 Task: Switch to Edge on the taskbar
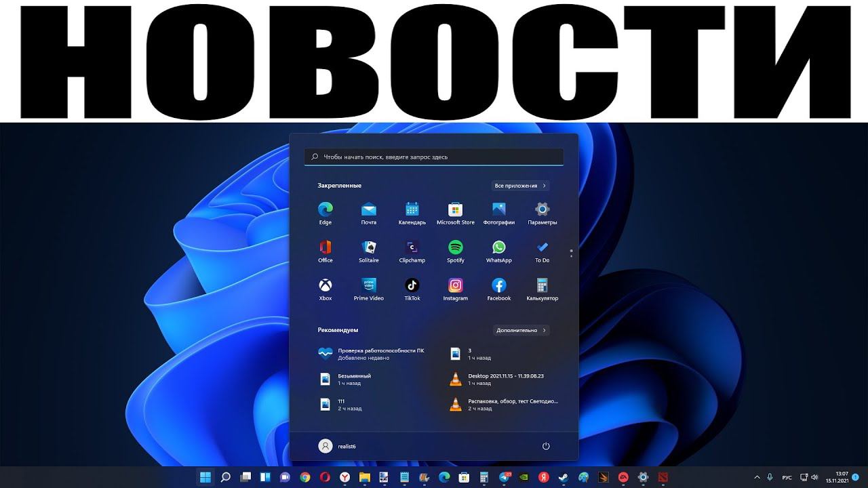click(x=444, y=477)
